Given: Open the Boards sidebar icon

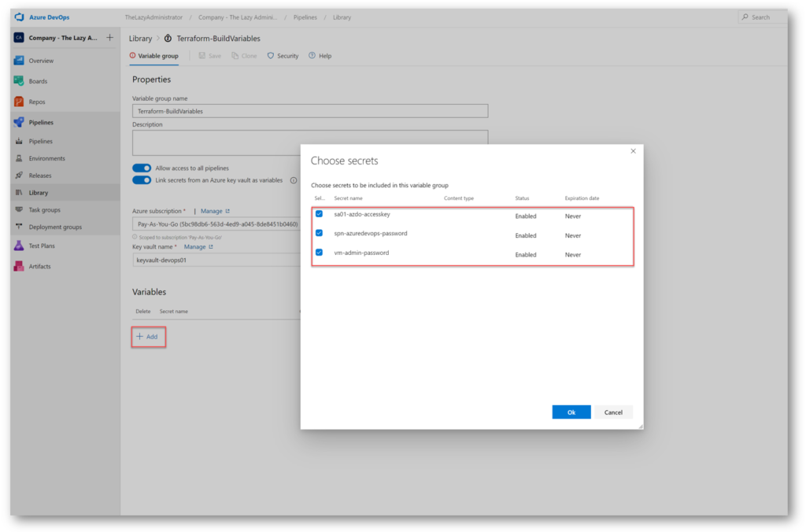Looking at the screenshot, I should tap(19, 81).
